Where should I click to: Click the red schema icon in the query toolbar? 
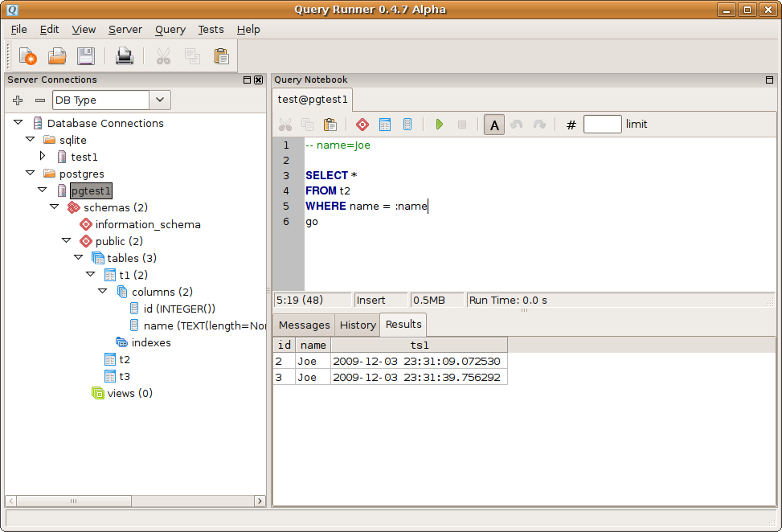point(362,124)
